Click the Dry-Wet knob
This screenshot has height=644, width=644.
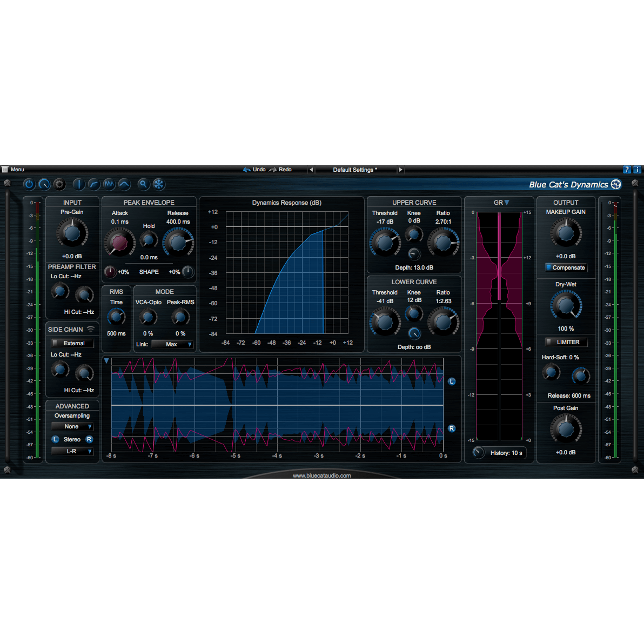566,305
